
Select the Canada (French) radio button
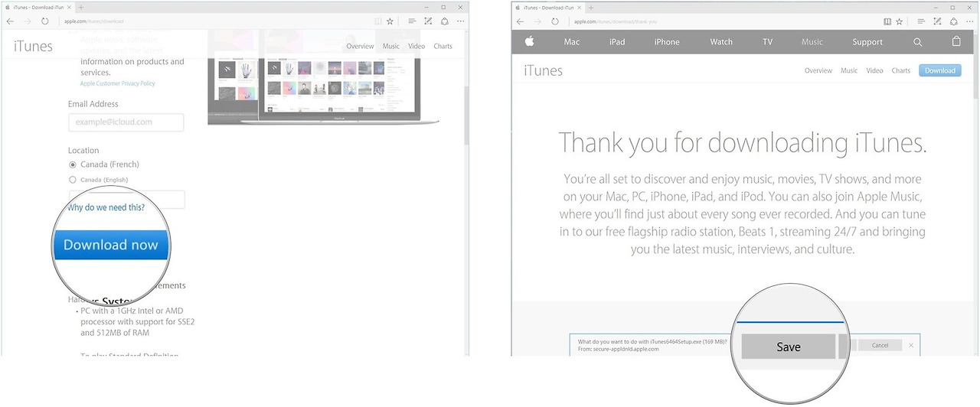click(x=73, y=164)
